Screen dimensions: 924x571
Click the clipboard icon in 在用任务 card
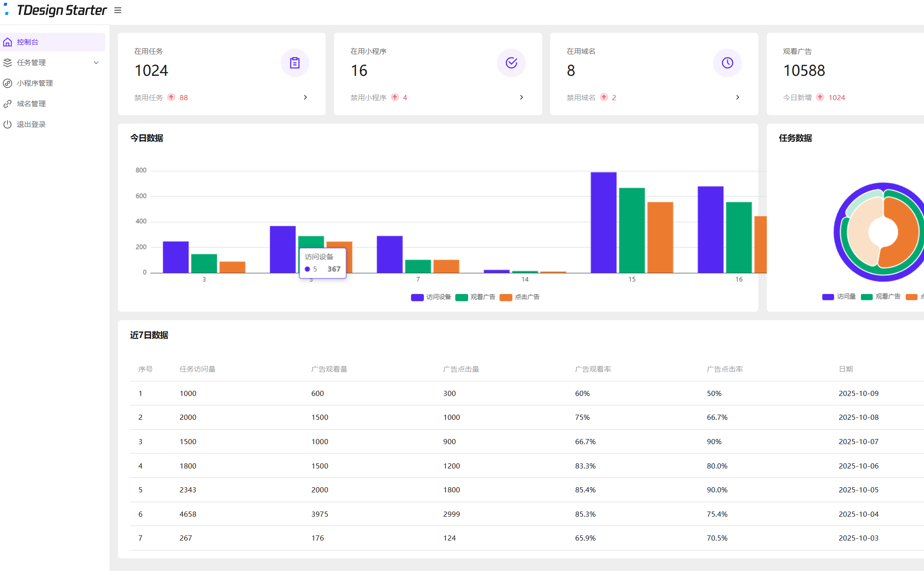click(x=295, y=63)
